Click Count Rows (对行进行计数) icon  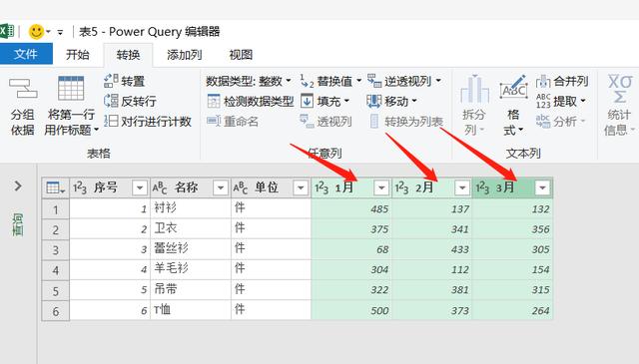click(x=111, y=121)
